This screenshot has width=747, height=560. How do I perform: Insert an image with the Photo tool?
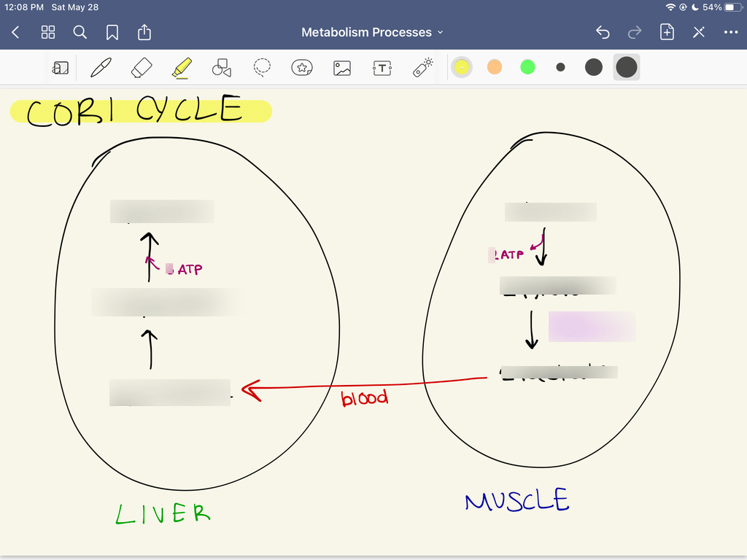coord(342,67)
